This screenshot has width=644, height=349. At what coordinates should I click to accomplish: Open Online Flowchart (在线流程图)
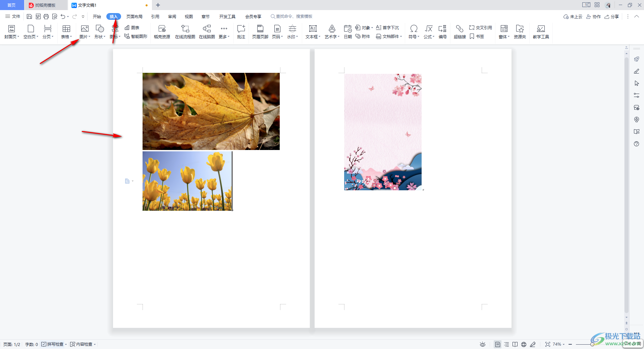185,32
